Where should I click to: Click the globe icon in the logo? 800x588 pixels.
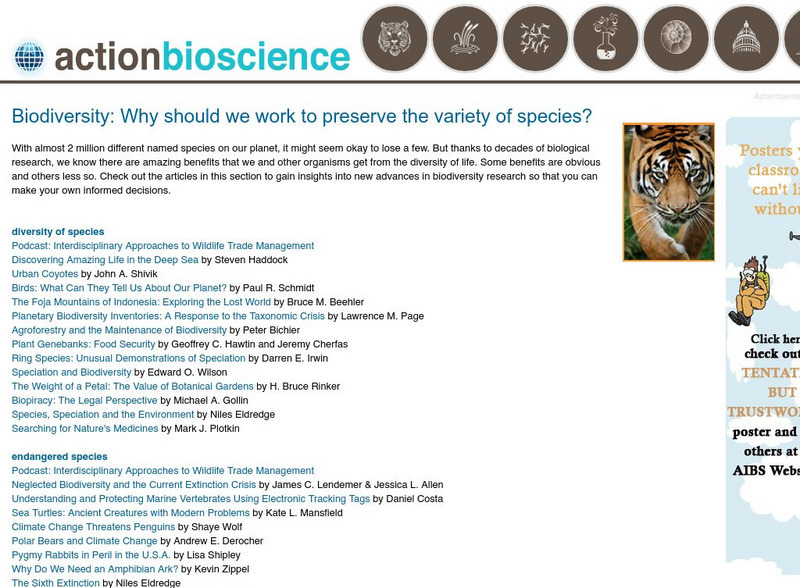tap(29, 57)
